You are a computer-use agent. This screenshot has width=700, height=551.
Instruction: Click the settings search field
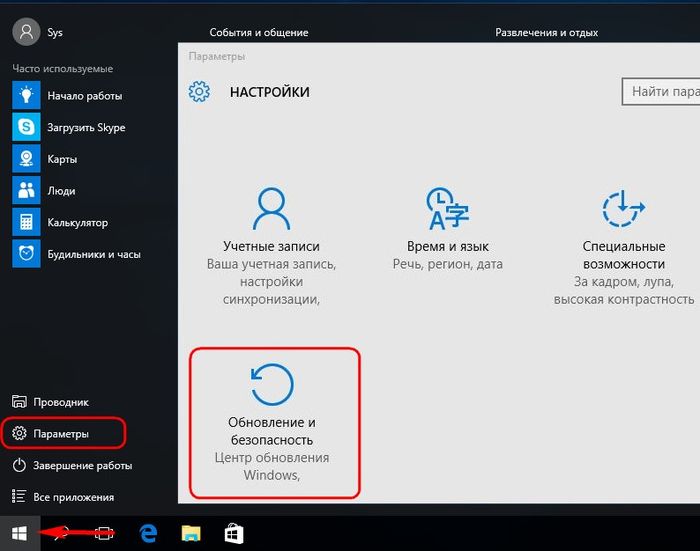click(x=662, y=92)
